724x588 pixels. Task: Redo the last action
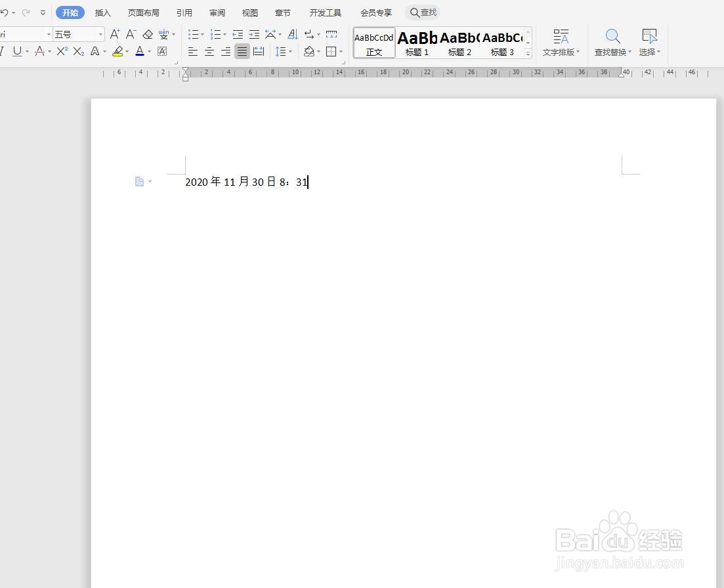26,12
